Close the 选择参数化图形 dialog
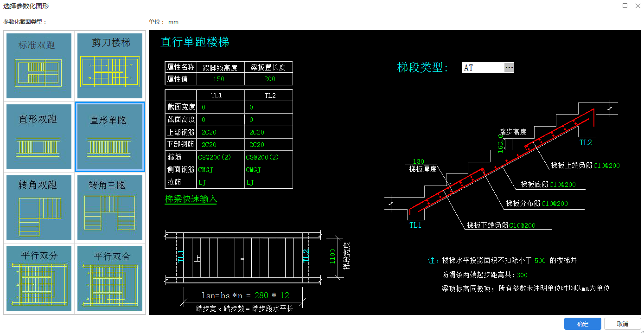Viewport: 644px width, 333px height. [638, 6]
